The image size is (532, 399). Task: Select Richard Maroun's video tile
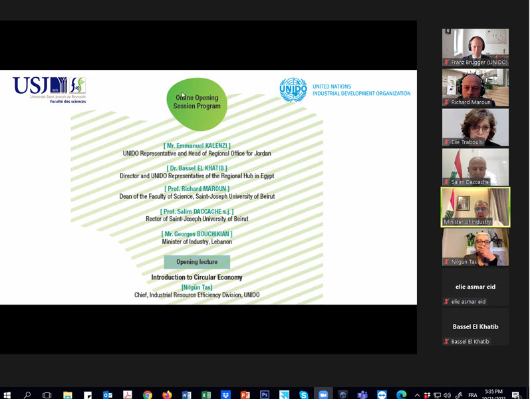(475, 88)
